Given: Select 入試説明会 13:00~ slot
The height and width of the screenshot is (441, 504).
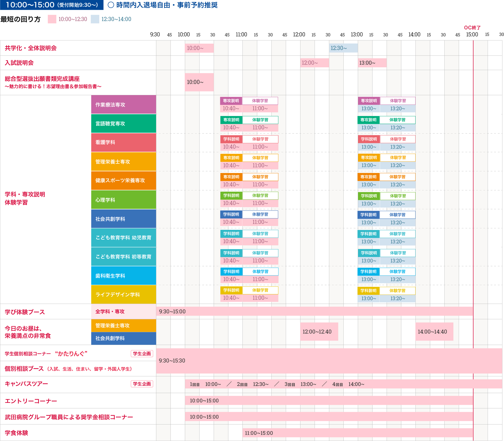Looking at the screenshot, I should 372,63.
